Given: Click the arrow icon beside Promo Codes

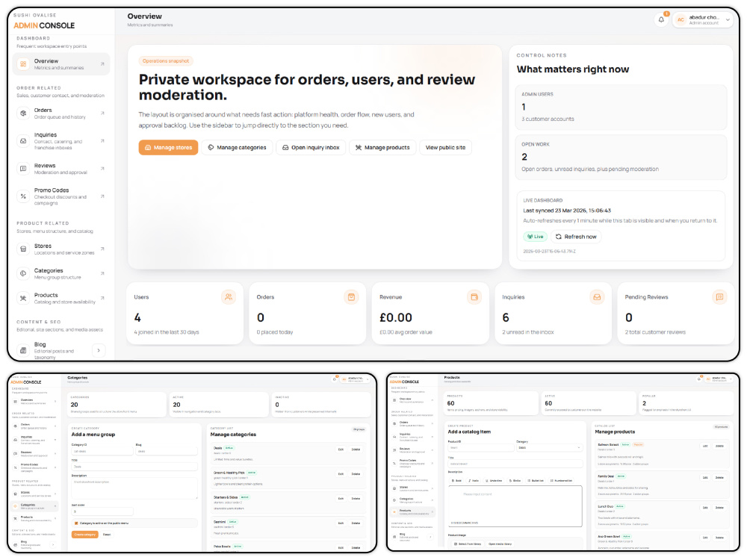Looking at the screenshot, I should [102, 196].
